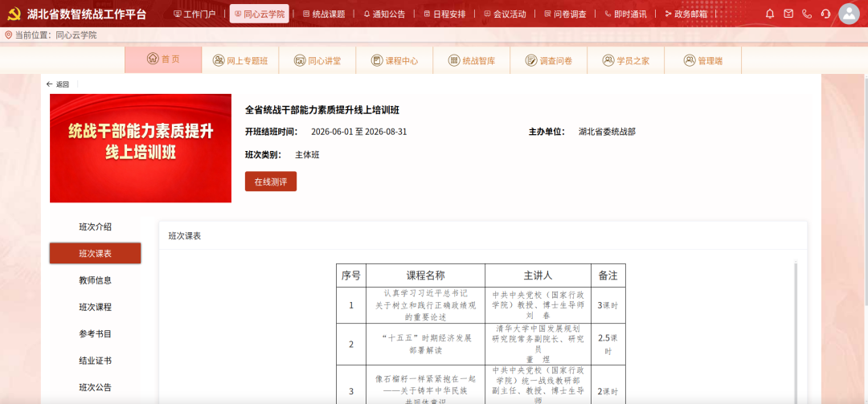
Task: Click course title 全省统战干部能力素质提升线上培训班
Action: (x=322, y=110)
